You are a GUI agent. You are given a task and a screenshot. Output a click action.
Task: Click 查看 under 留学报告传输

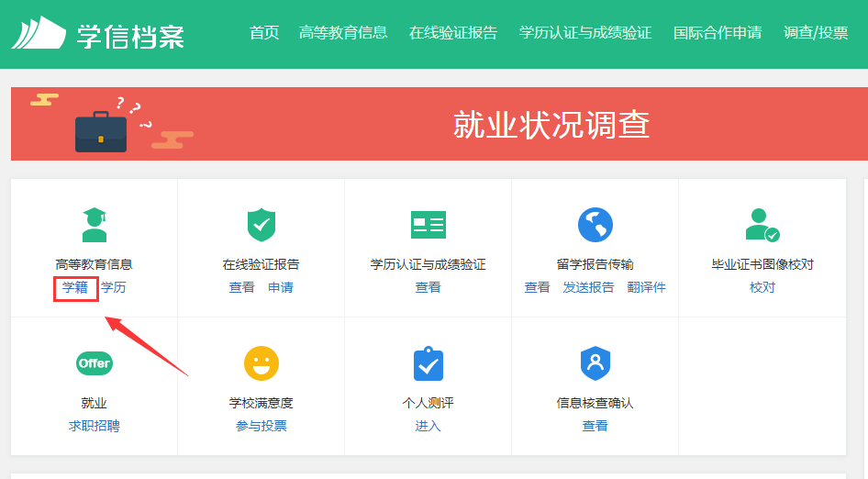(537, 287)
